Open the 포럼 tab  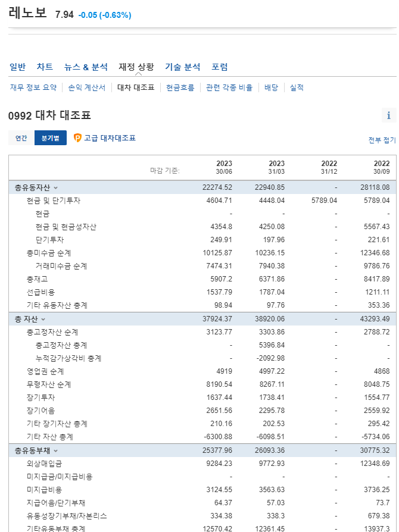click(x=219, y=67)
